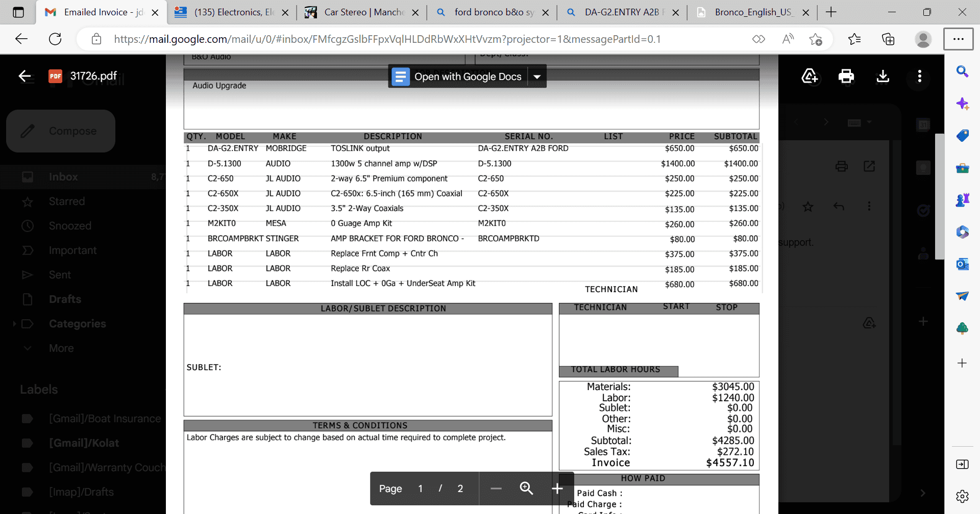Switch to Car Stereo Manchester tab

click(362, 12)
